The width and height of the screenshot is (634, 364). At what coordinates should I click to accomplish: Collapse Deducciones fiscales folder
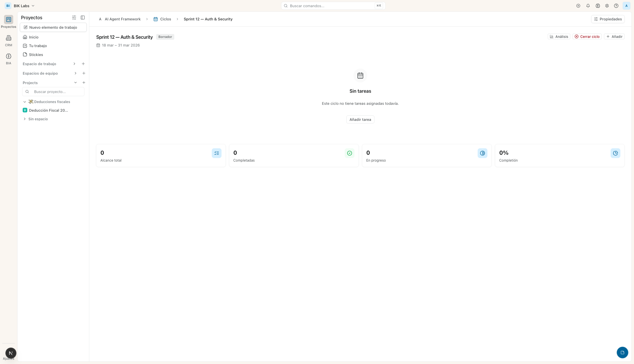pos(25,102)
